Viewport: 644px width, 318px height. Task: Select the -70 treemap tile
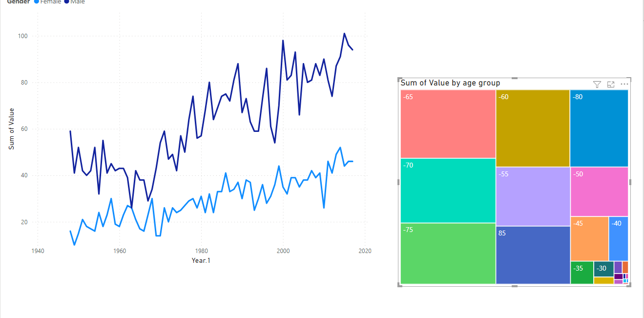pyautogui.click(x=448, y=191)
